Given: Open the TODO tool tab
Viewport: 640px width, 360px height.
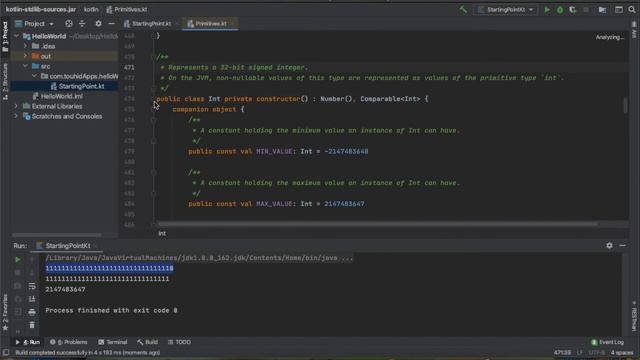Looking at the screenshot, I should click(179, 342).
